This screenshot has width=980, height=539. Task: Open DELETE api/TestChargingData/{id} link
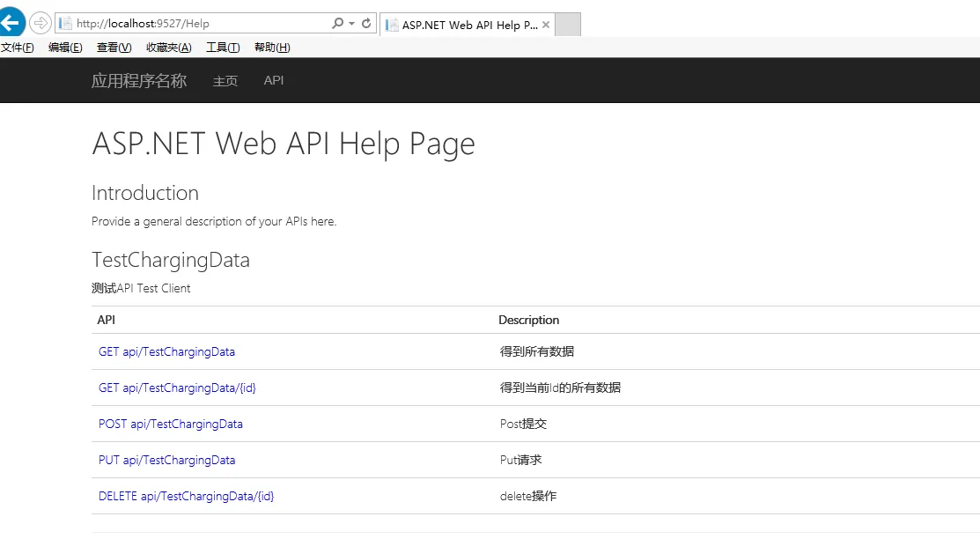[187, 496]
